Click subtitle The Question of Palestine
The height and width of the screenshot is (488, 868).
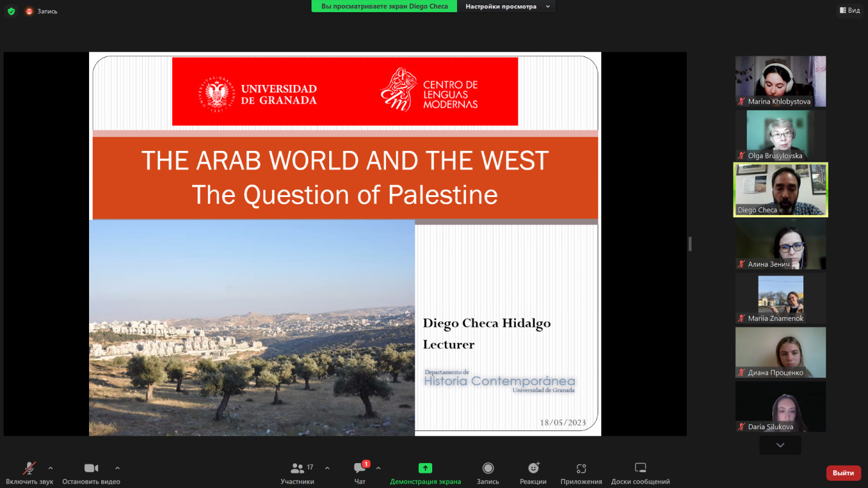345,195
